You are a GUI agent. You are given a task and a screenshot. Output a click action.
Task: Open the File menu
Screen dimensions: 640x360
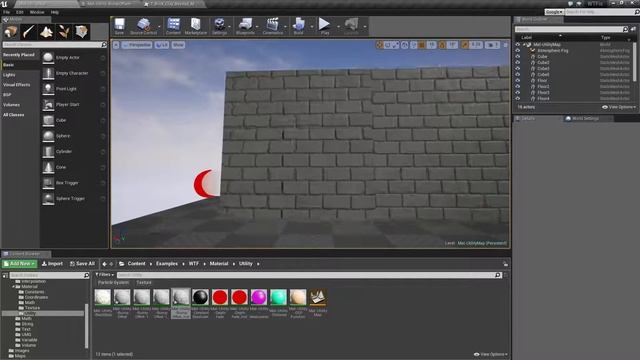pos(7,12)
